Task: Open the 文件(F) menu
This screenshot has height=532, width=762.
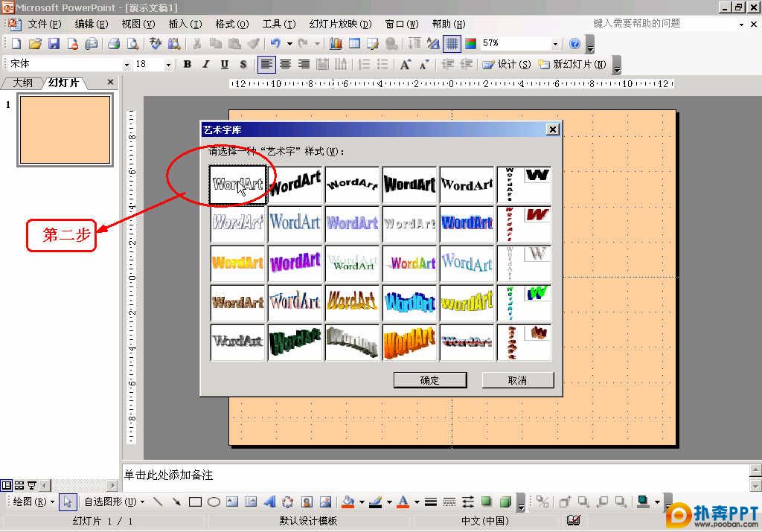Action: (45, 24)
